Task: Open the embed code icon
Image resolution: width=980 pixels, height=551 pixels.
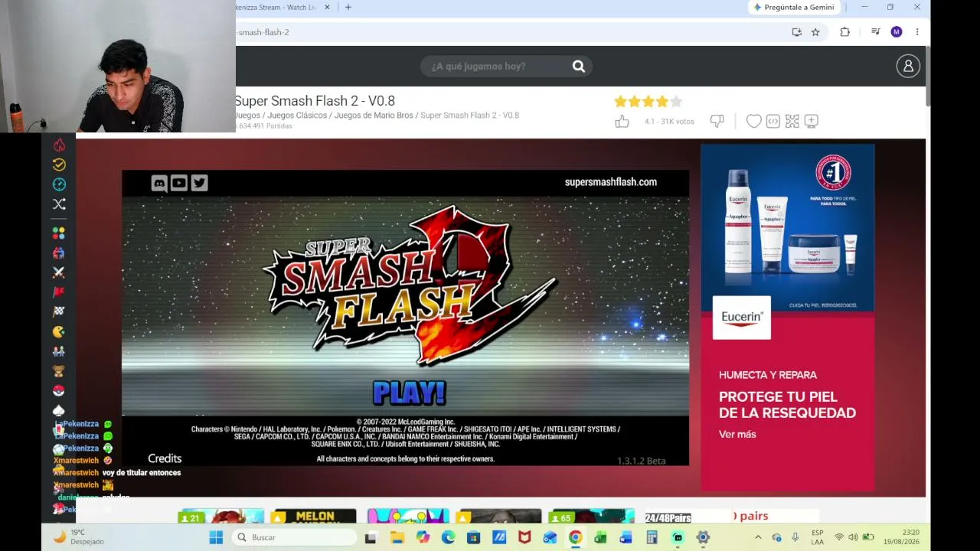Action: (x=773, y=121)
